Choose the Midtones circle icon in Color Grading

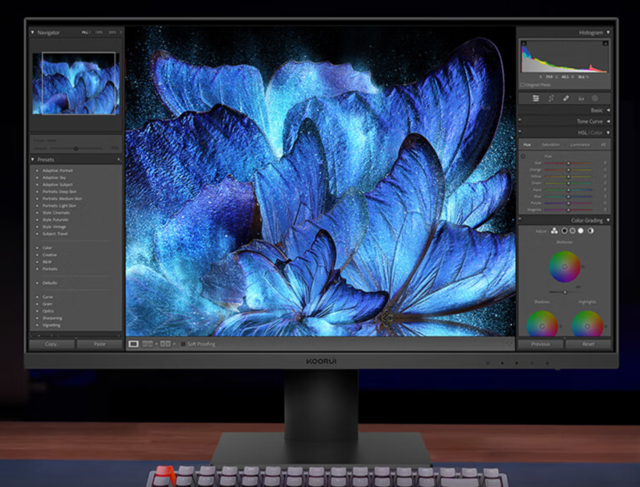(572, 231)
